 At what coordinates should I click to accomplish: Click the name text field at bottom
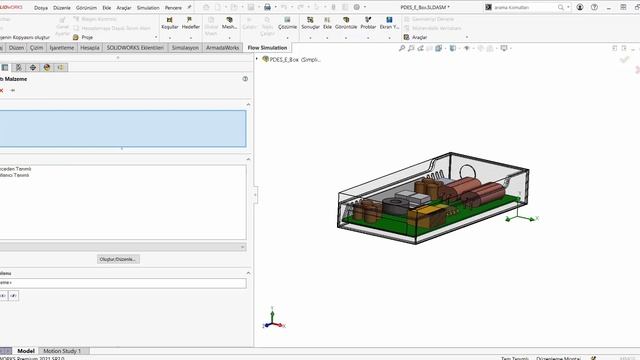tap(122, 283)
